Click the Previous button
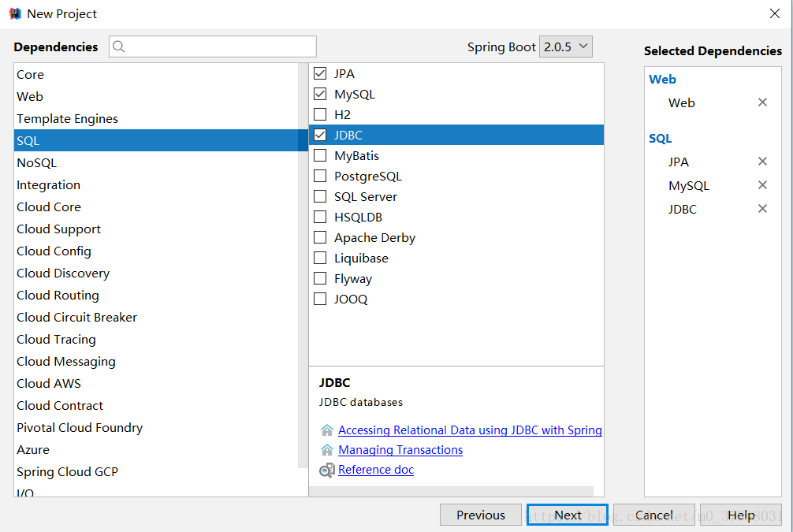Image resolution: width=793 pixels, height=532 pixels. click(481, 515)
